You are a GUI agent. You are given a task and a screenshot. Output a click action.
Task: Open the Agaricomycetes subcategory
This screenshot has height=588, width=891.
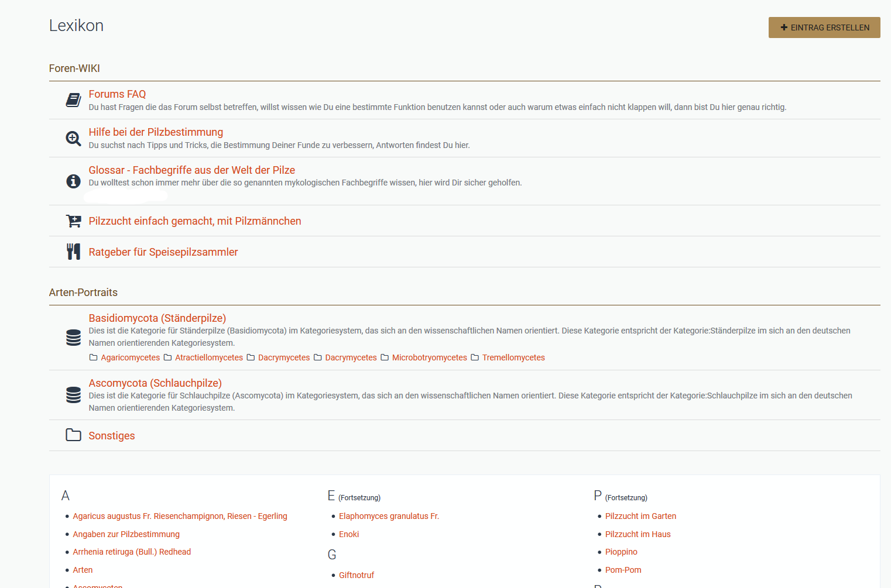tap(130, 357)
